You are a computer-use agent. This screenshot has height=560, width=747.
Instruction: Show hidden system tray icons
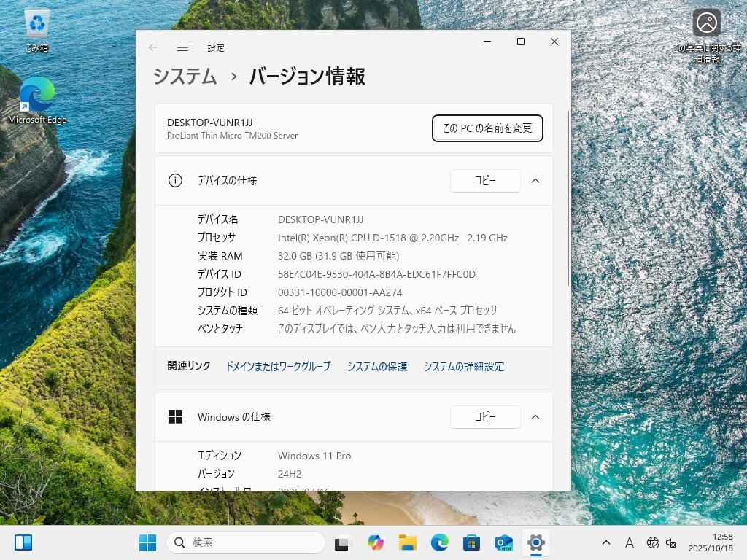pos(606,542)
